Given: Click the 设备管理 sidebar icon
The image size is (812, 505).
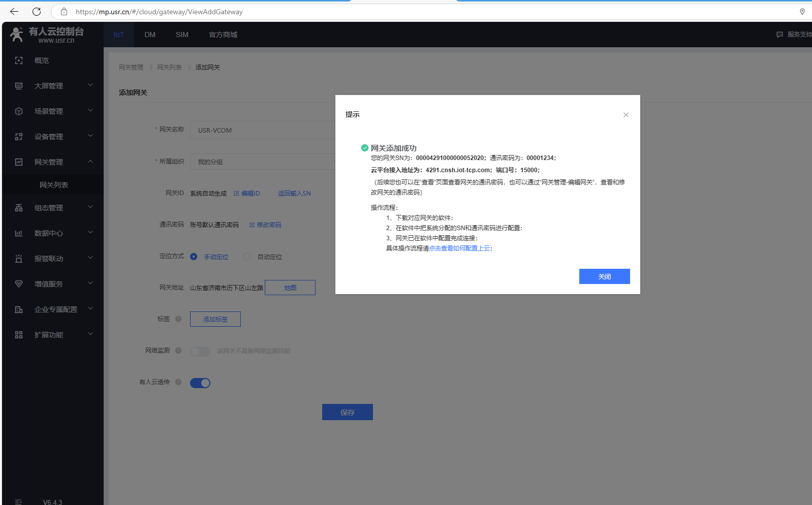Looking at the screenshot, I should coord(19,137).
